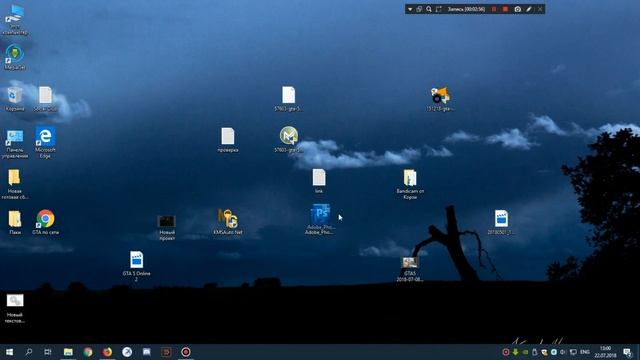Open the Action Center notifications icon
Screen dimensions: 640x360
point(627,352)
